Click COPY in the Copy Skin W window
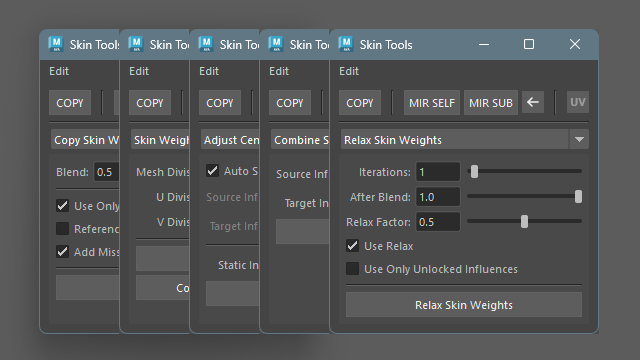 click(70, 102)
